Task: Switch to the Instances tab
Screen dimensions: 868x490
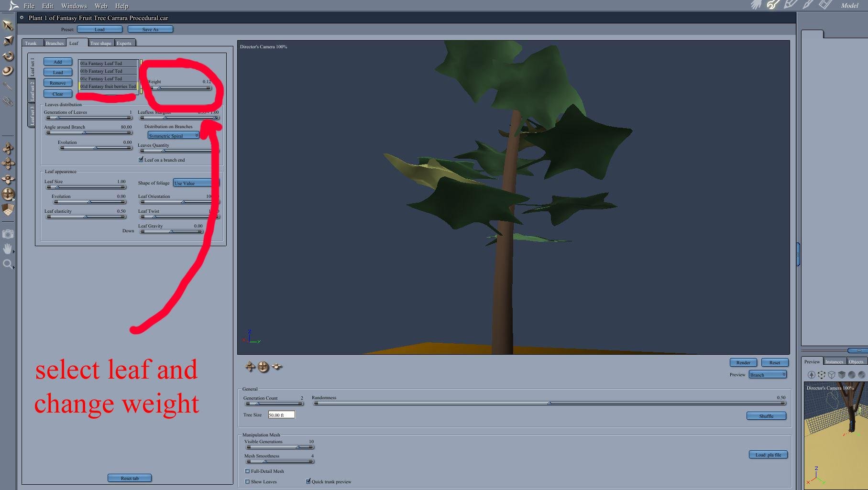Action: pyautogui.click(x=835, y=362)
